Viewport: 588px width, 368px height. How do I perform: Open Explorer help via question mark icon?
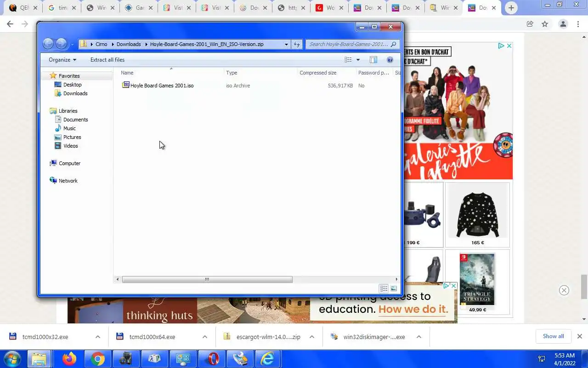point(390,60)
